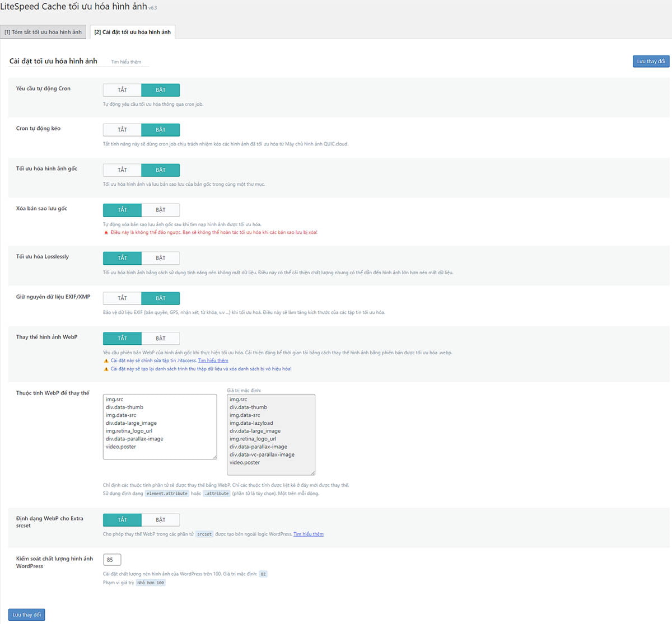Click img.data-lazyload in default values list

(251, 423)
